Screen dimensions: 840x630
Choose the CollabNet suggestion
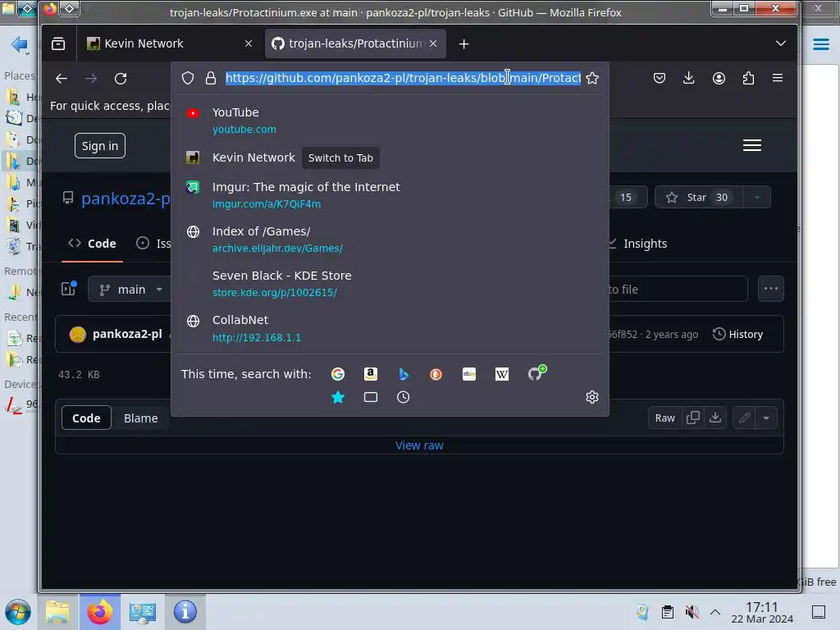(x=390, y=328)
